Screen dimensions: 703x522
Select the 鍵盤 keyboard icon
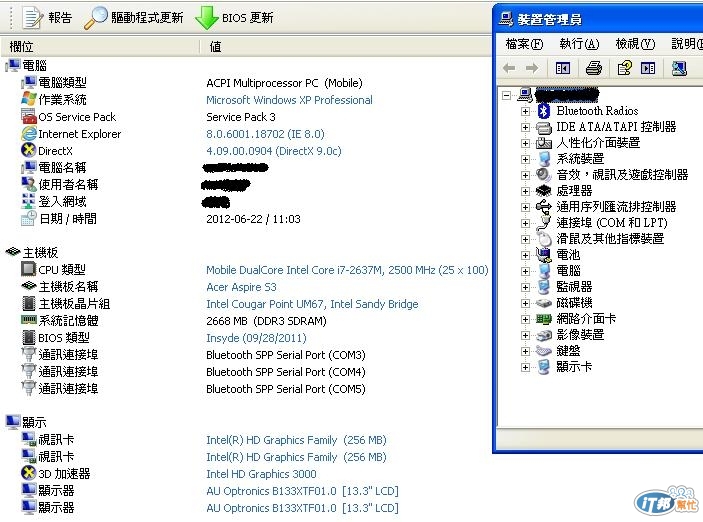pos(544,351)
